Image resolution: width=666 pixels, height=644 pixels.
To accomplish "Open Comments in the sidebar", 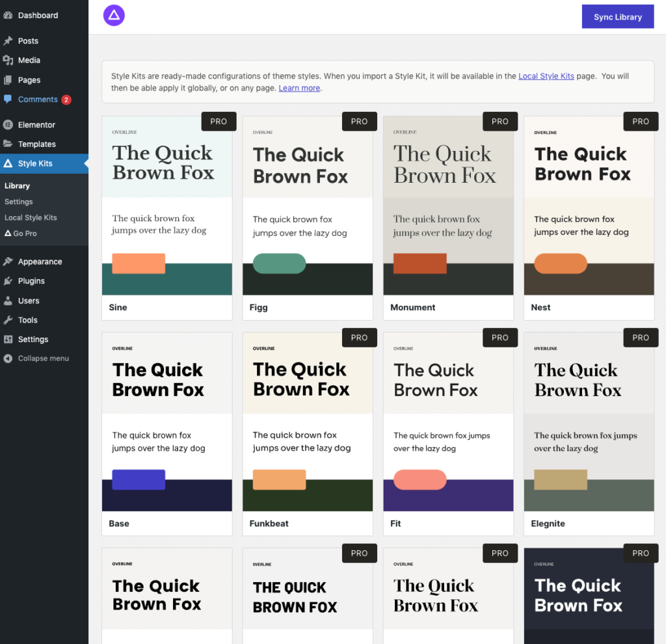I will click(x=44, y=100).
